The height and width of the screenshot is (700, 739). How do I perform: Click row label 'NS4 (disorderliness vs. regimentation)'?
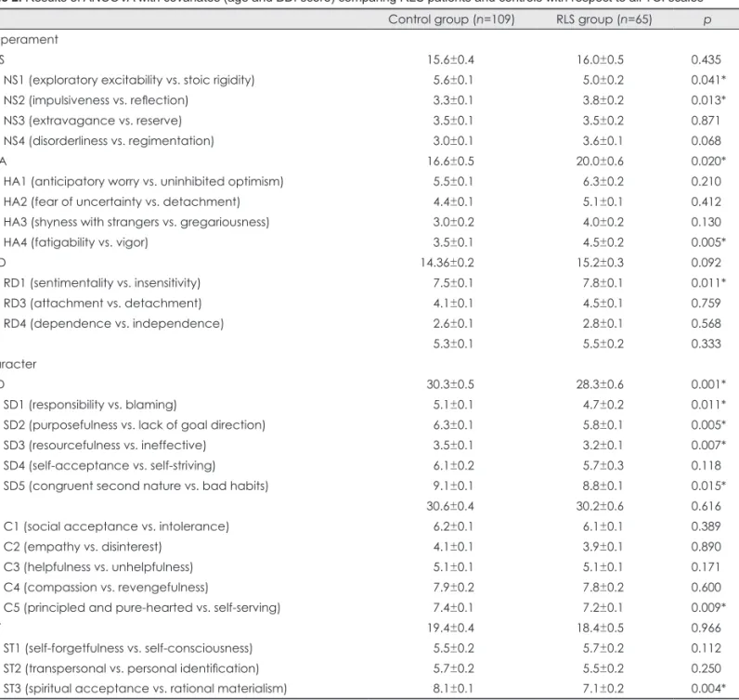click(109, 141)
